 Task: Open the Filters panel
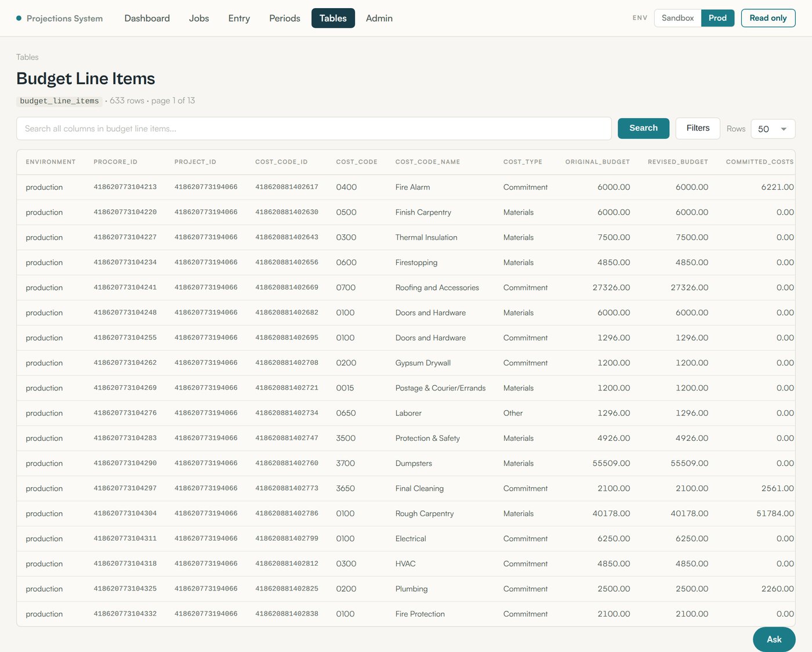click(x=698, y=128)
